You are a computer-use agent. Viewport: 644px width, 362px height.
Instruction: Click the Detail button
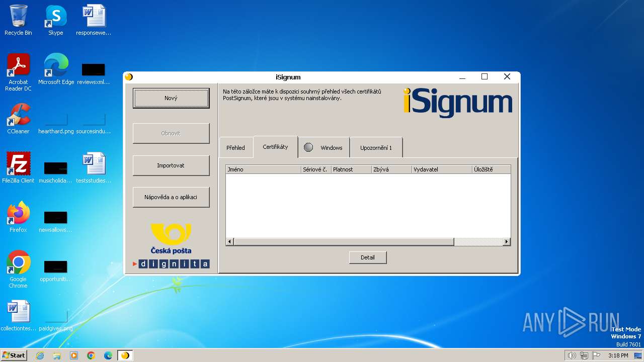coord(368,257)
